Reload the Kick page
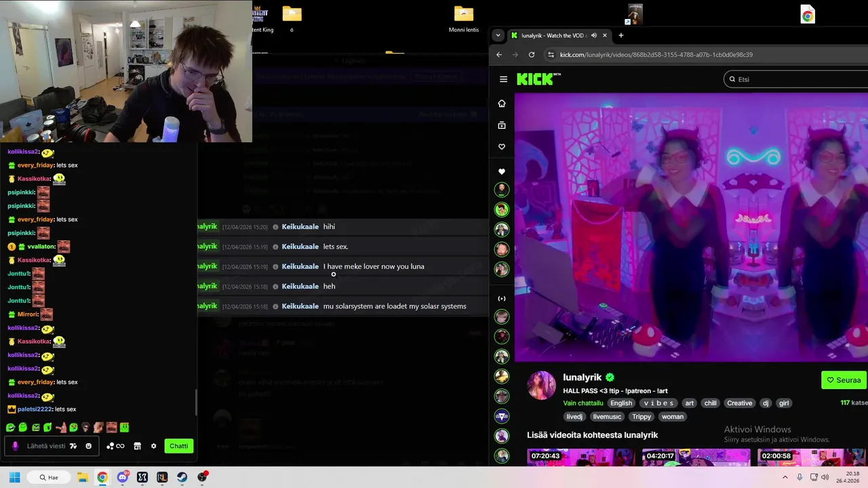This screenshot has width=868, height=488. [x=532, y=55]
